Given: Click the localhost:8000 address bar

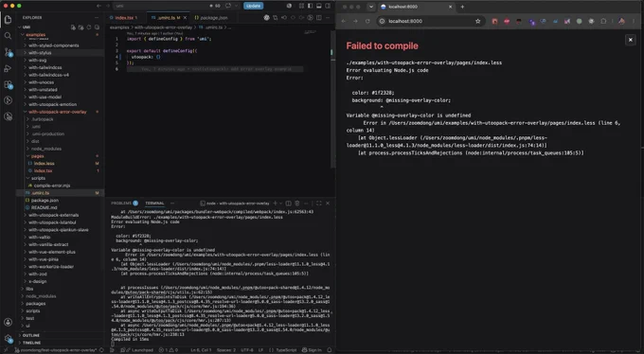Looking at the screenshot, I should click(x=430, y=22).
